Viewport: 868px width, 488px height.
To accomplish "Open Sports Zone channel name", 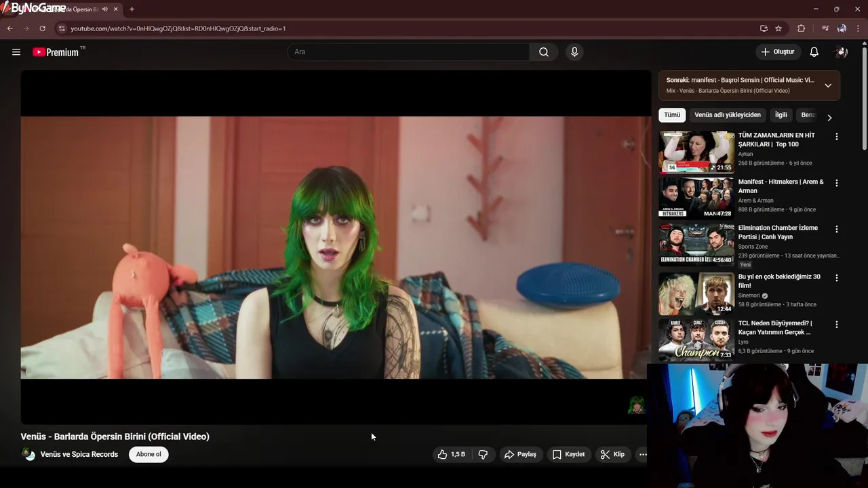I will [x=753, y=247].
